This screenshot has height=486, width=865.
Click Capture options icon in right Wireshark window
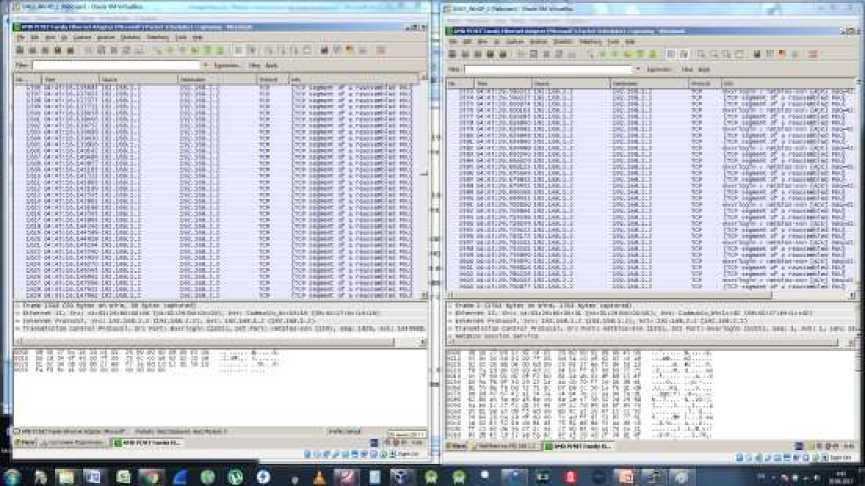click(465, 55)
